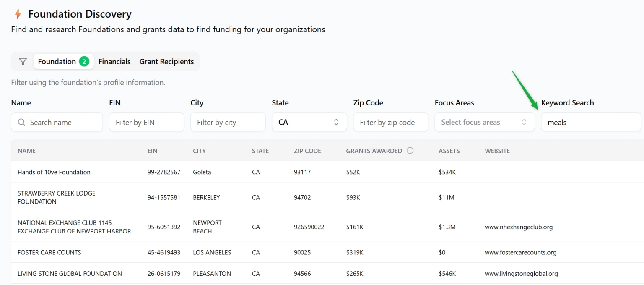
Task: Click the Keyword Search field containing meals
Action: (590, 122)
